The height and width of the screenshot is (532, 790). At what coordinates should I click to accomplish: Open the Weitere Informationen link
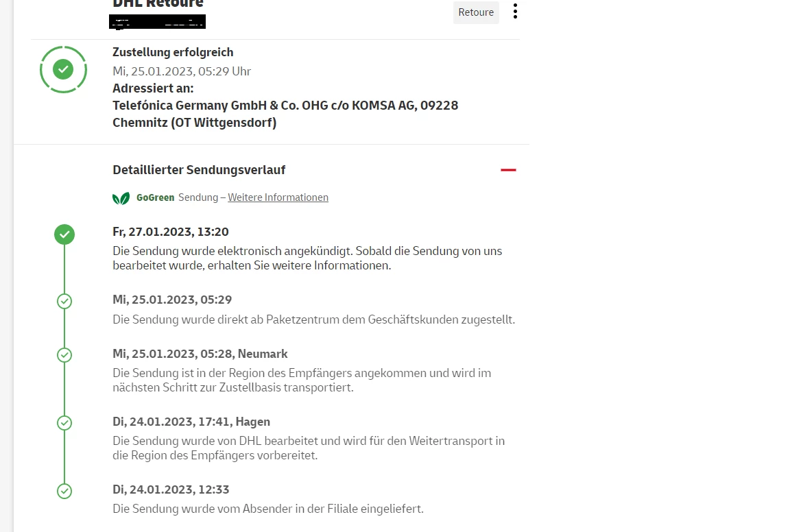click(278, 197)
